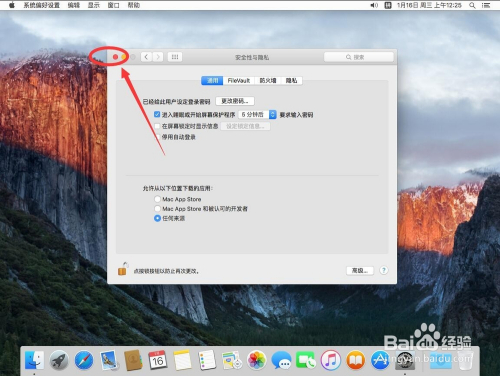
Task: Open the Mail stamp icon in dock
Action: pyautogui.click(x=109, y=361)
